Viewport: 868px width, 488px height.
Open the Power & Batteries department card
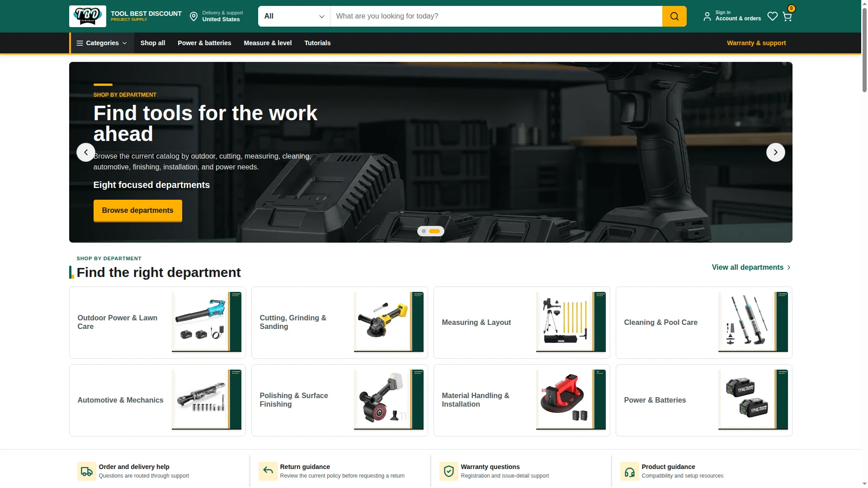704,400
